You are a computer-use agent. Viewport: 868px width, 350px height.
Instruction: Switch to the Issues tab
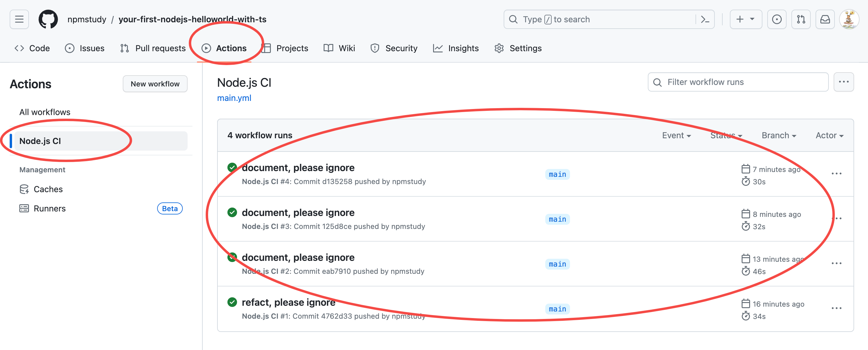pyautogui.click(x=84, y=48)
